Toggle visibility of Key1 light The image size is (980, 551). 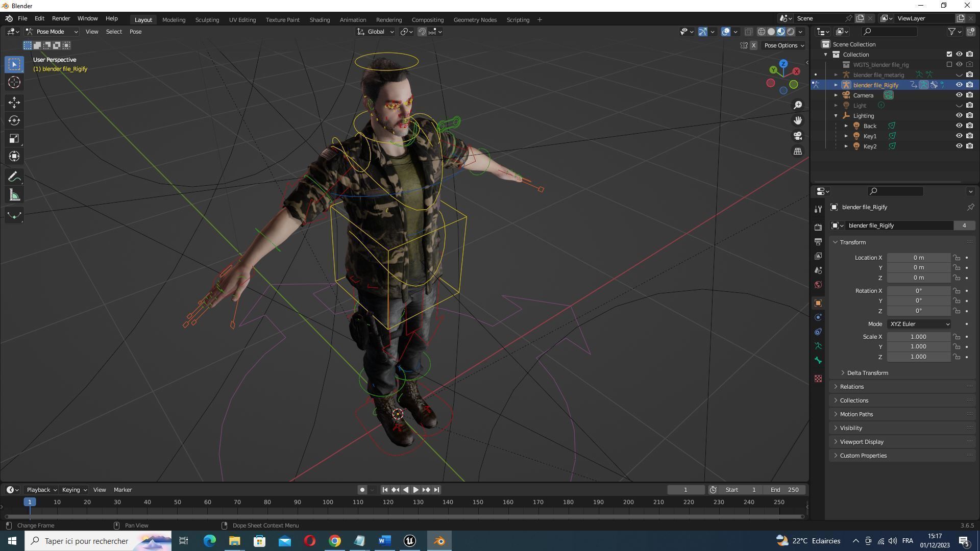coord(959,136)
